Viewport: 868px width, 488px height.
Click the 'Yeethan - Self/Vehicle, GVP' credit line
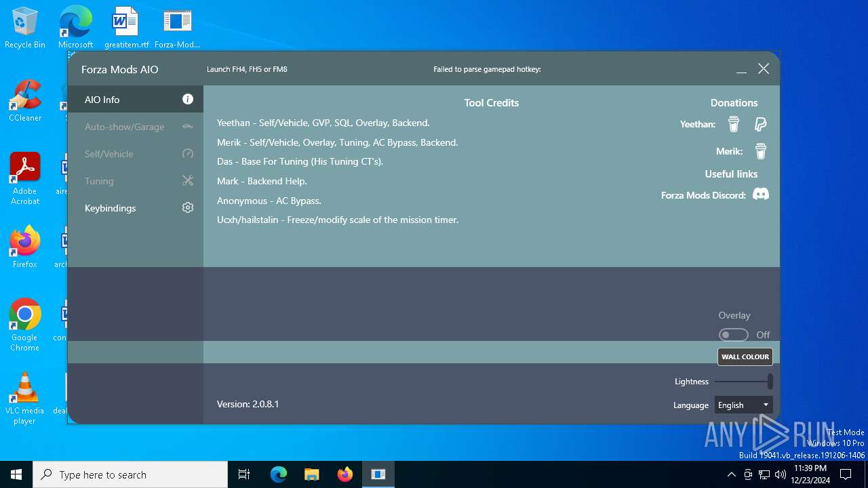click(323, 123)
